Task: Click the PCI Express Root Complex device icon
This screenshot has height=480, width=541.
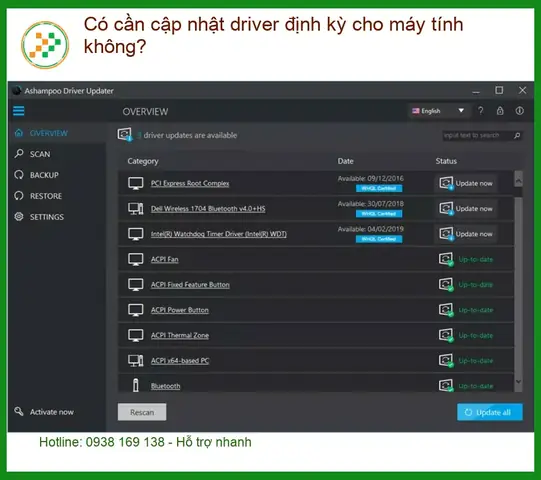Action: tap(136, 183)
